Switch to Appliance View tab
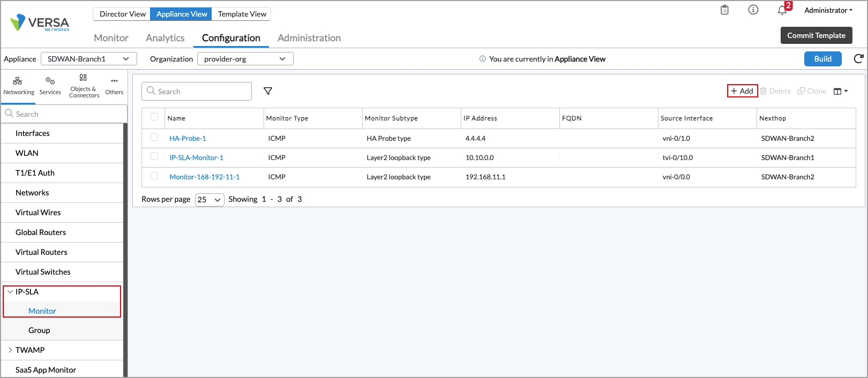Screen dimensions: 868x378 click(x=182, y=14)
